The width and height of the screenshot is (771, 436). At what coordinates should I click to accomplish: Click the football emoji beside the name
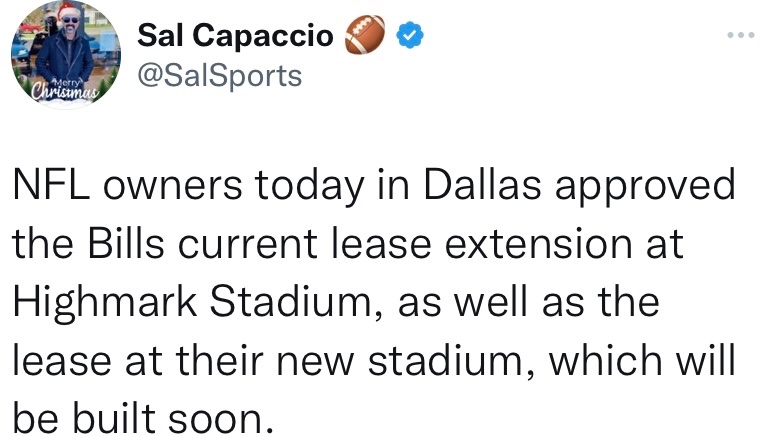(x=365, y=34)
